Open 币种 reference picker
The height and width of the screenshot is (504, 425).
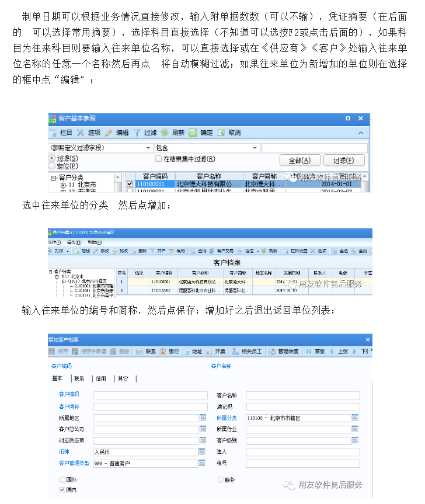[202, 452]
